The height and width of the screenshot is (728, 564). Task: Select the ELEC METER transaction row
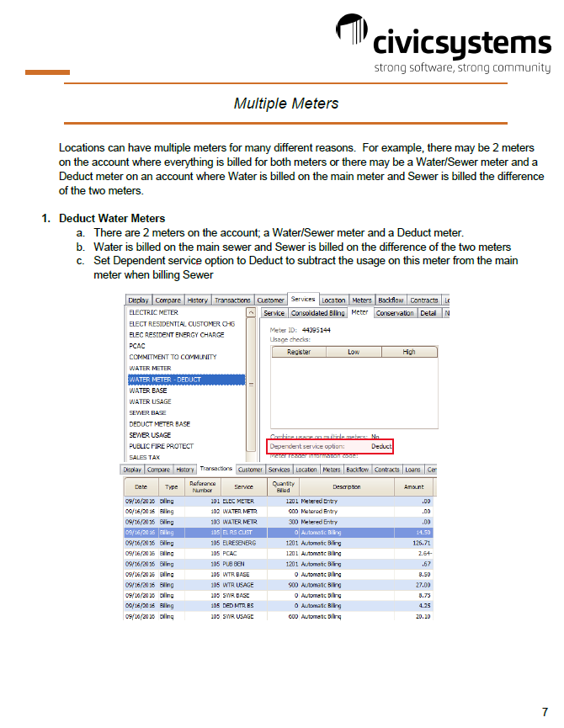(x=278, y=502)
